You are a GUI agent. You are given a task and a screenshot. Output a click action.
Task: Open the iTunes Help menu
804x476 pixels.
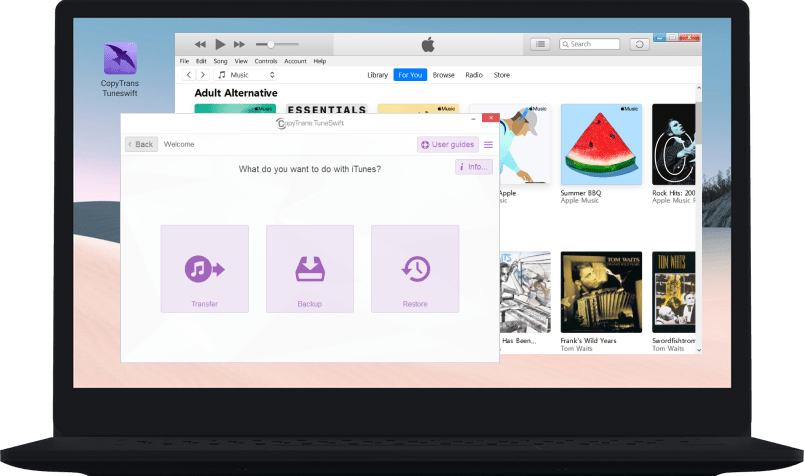[320, 61]
